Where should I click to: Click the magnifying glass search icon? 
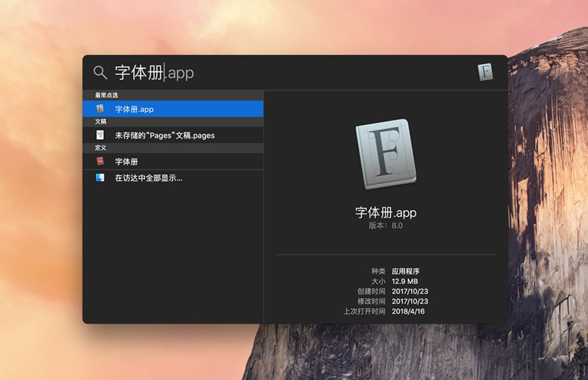point(100,72)
